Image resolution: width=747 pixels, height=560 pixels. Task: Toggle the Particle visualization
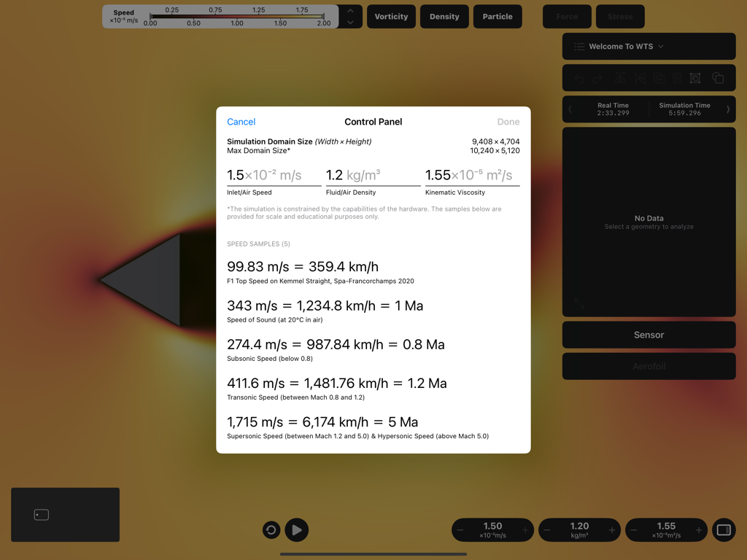pyautogui.click(x=498, y=15)
